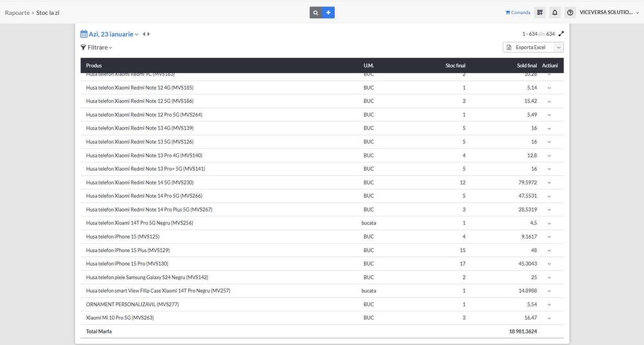
Task: Go to the next day arrow
Action: coord(149,34)
